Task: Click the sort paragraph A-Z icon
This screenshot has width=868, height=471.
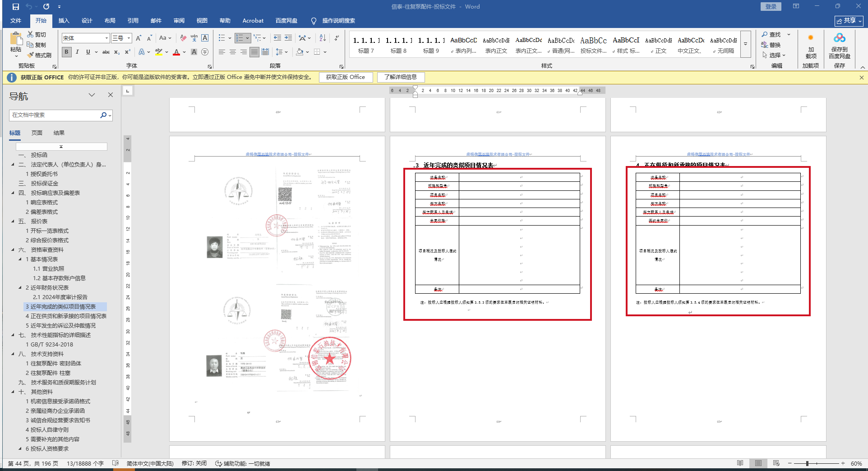Action: pyautogui.click(x=323, y=38)
